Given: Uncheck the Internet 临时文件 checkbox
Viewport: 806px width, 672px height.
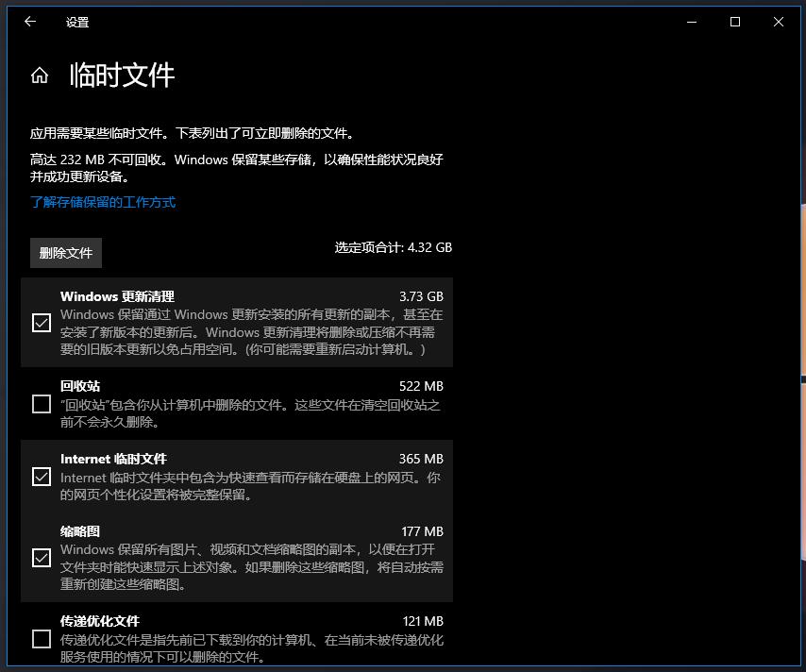Looking at the screenshot, I should point(42,477).
